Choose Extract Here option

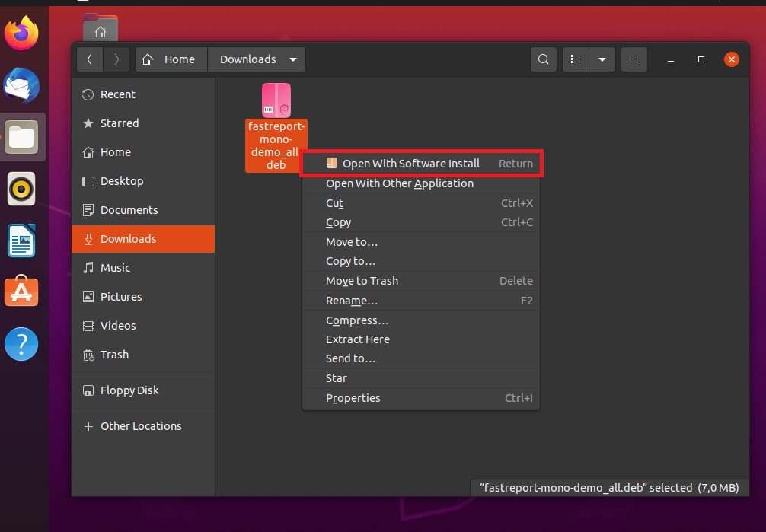click(x=358, y=339)
